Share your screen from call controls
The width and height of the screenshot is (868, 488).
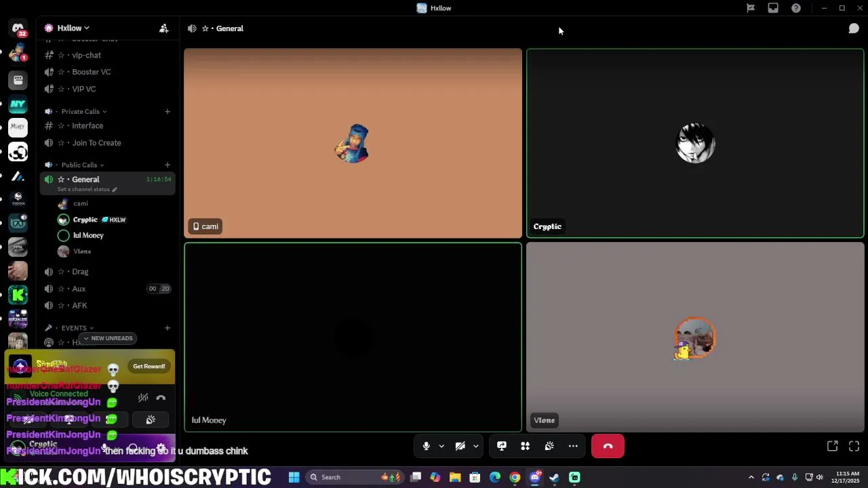[502, 446]
